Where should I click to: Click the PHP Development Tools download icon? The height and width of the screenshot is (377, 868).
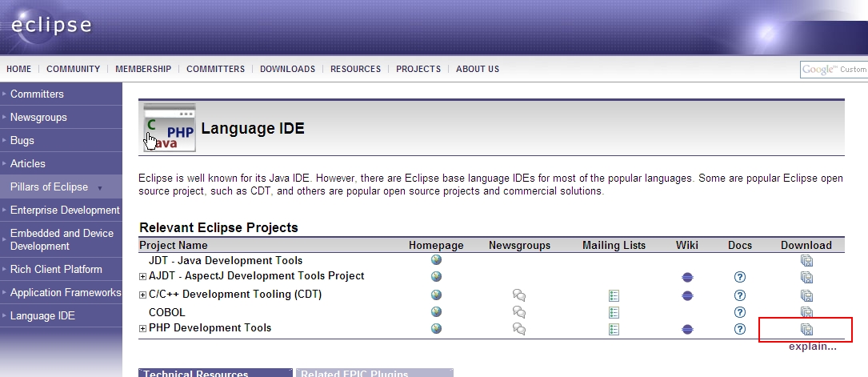[x=806, y=330]
